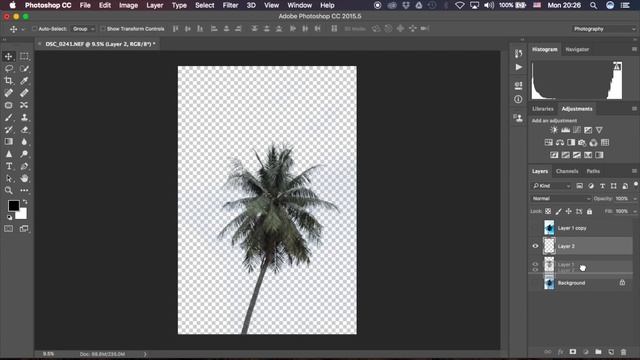Switch to the Paths tab
The image size is (640, 360).
(593, 171)
